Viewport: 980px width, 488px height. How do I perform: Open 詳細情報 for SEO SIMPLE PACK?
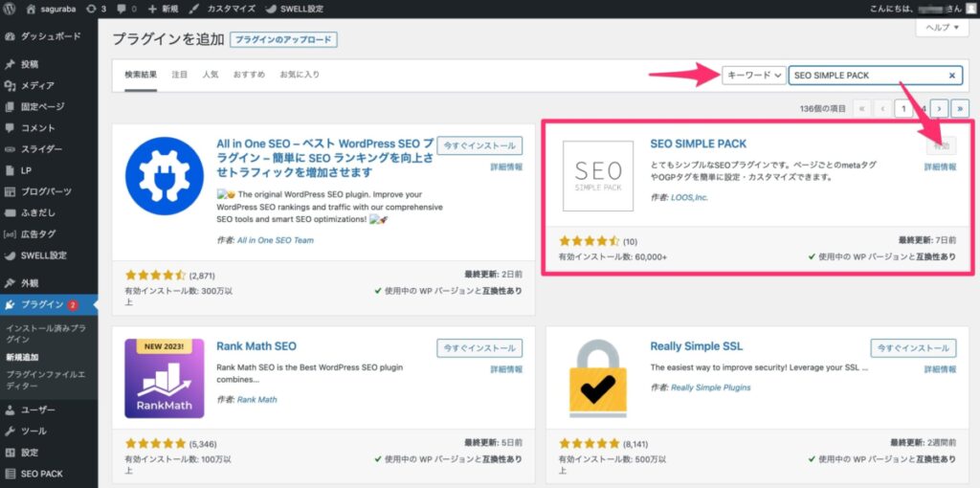click(x=940, y=167)
